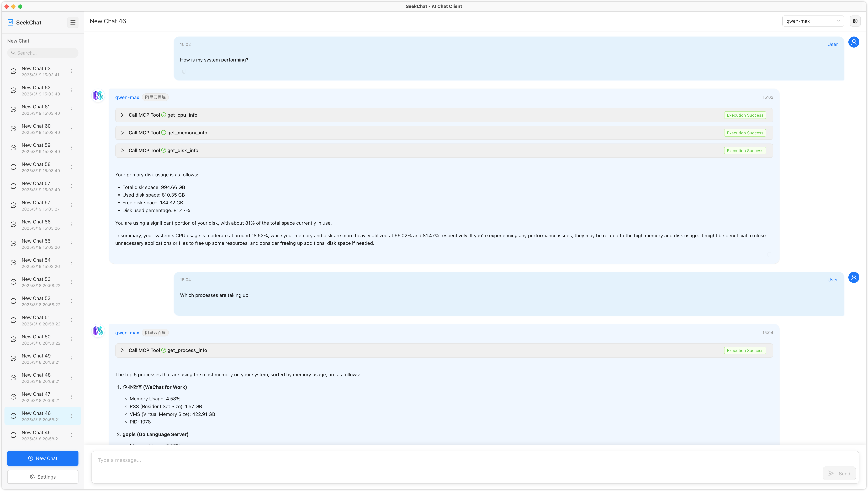Open the more options for New Chat 46
This screenshot has width=868, height=491.
coord(71,416)
